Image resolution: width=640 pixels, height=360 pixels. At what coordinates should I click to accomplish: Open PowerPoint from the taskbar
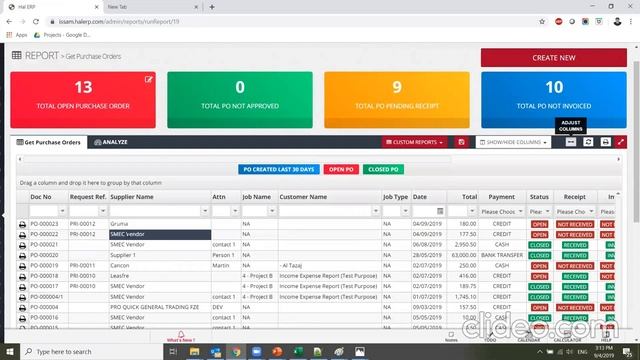[x=277, y=351]
